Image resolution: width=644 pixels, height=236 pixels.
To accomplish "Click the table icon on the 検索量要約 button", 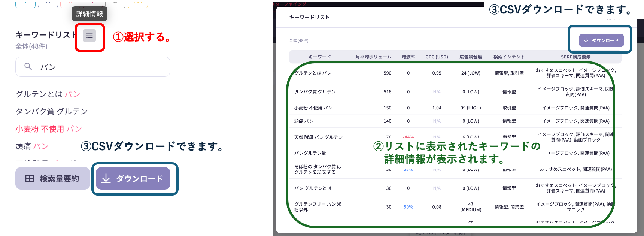I will tap(30, 179).
